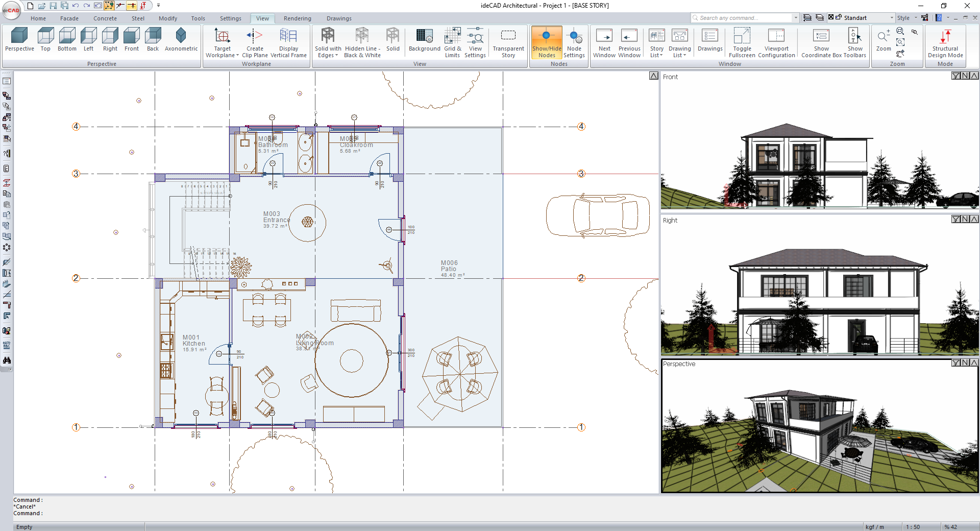Switch to the Concrete ribbon tab
This screenshot has height=531, width=980.
point(105,18)
